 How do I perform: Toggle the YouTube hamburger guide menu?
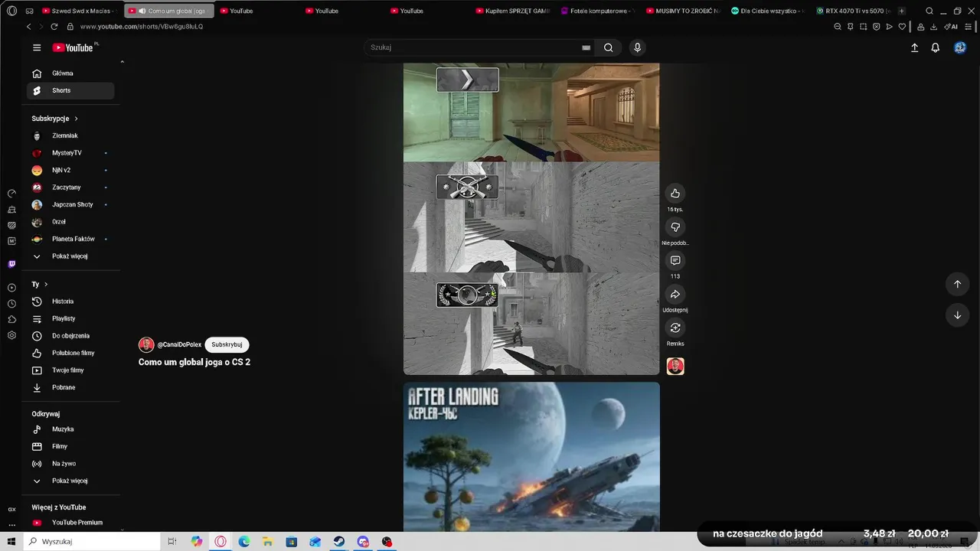tap(37, 47)
